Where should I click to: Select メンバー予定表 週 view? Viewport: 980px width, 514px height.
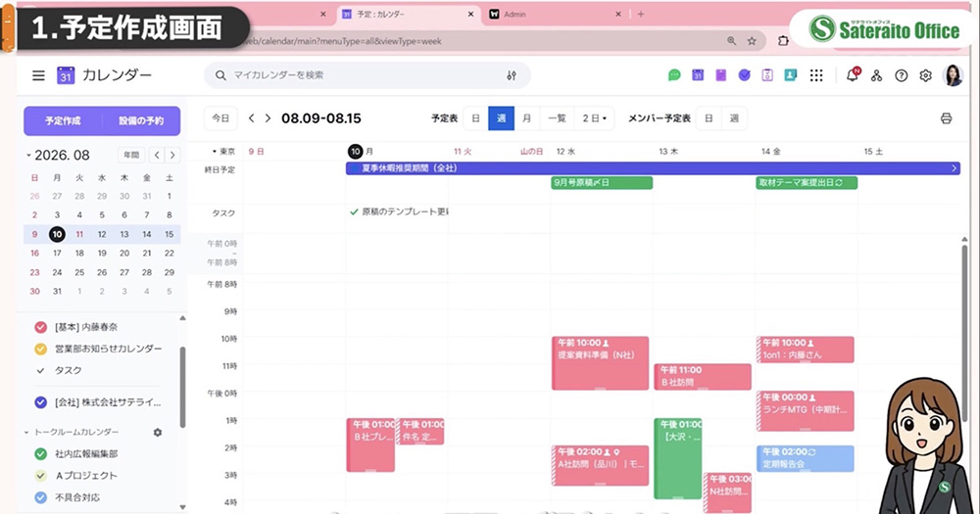click(734, 118)
